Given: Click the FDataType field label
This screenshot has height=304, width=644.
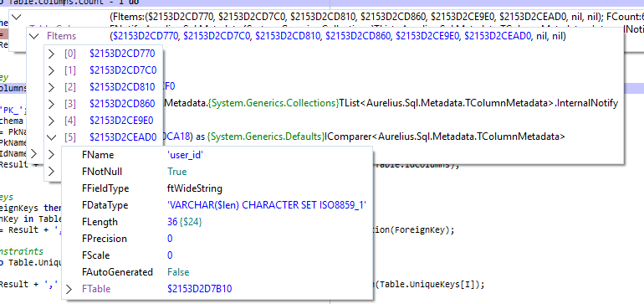Looking at the screenshot, I should (x=105, y=205).
